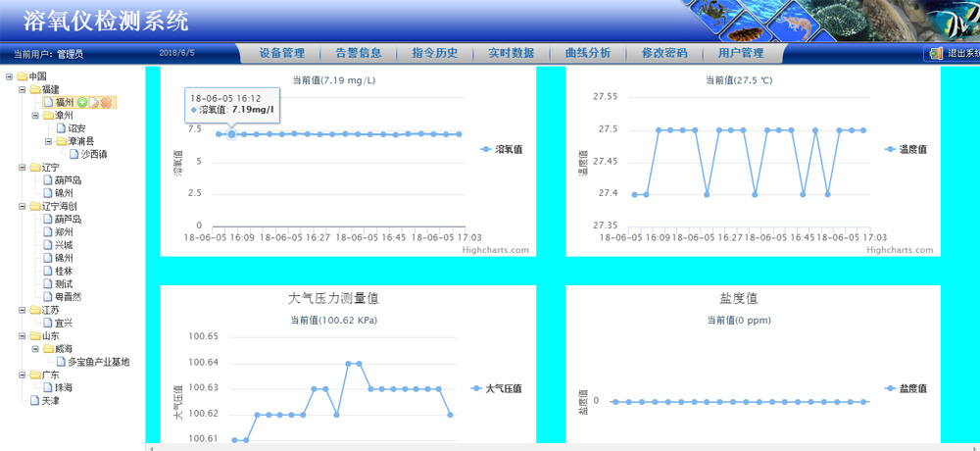Click the green add icon beside 福州
The image size is (980, 451).
click(x=82, y=102)
